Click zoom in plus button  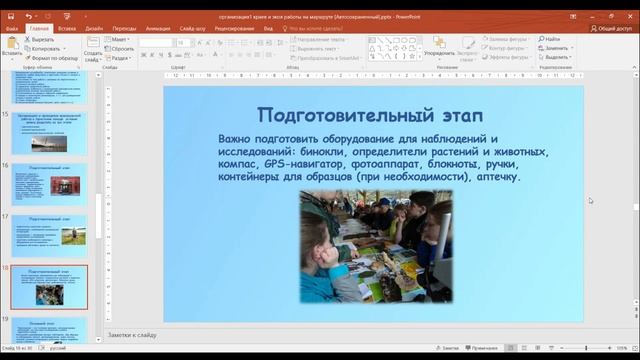609,348
